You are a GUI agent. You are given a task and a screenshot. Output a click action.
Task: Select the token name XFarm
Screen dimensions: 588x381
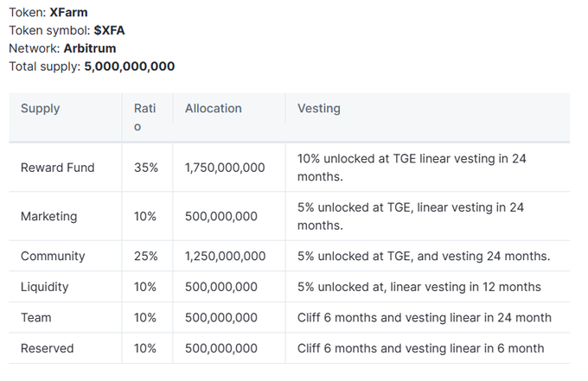click(x=68, y=12)
